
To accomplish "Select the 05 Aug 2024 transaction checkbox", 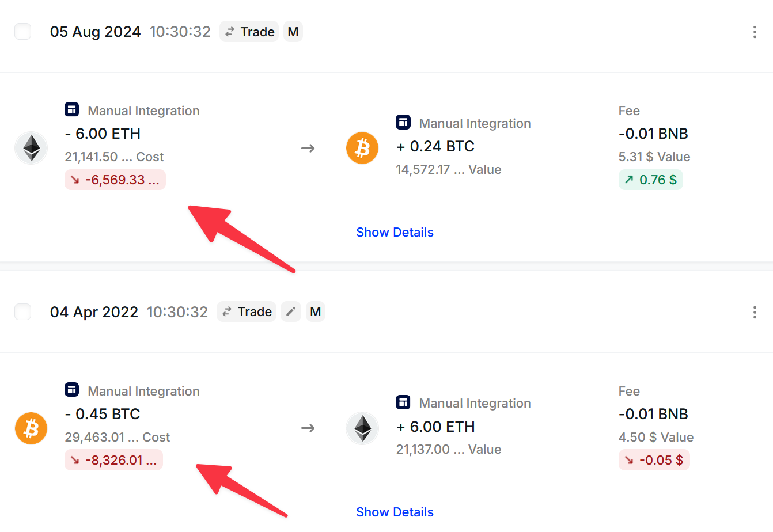I will tap(22, 32).
